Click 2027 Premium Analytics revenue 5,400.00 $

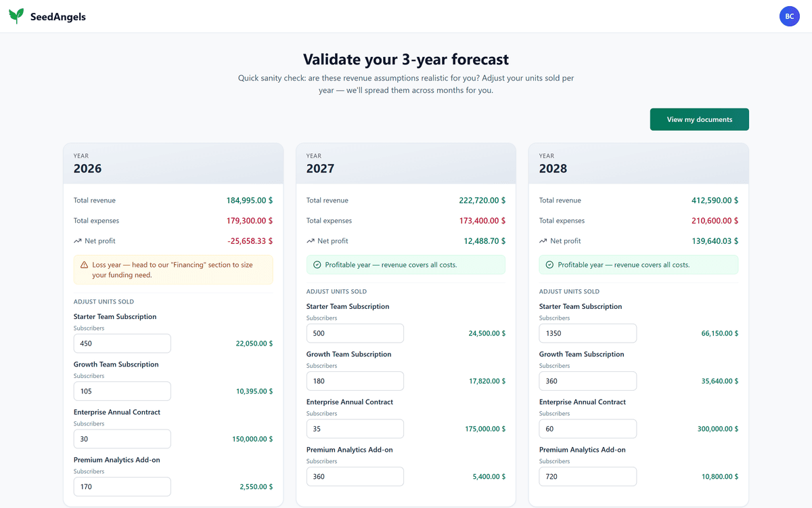[489, 476]
